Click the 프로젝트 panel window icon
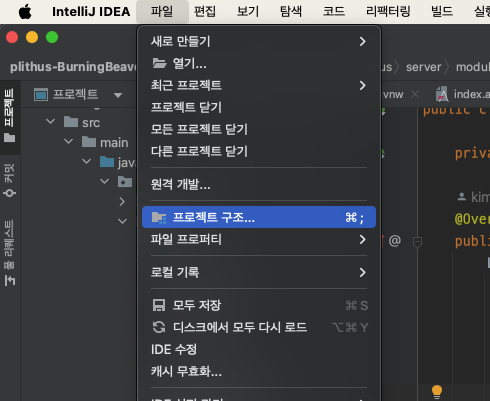The image size is (490, 401). click(41, 95)
